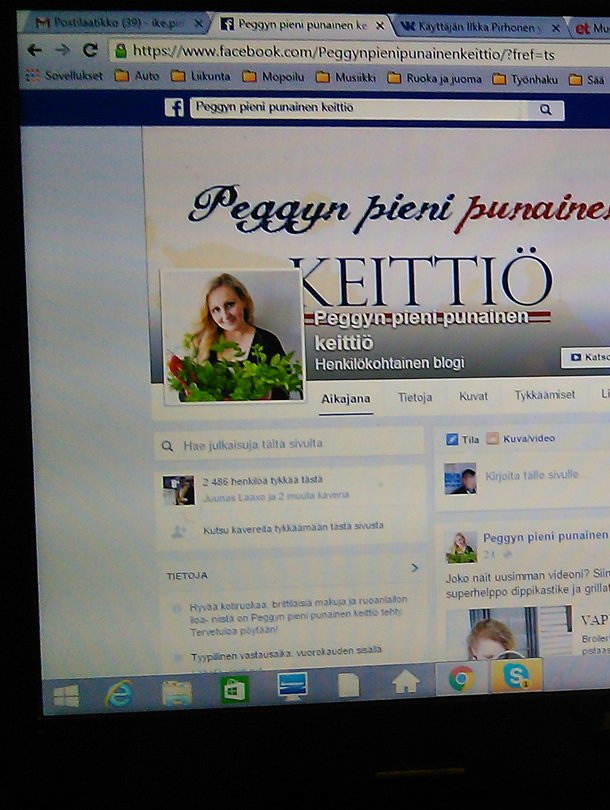Select the Tietoja page tab
Image resolution: width=610 pixels, height=810 pixels.
point(415,397)
